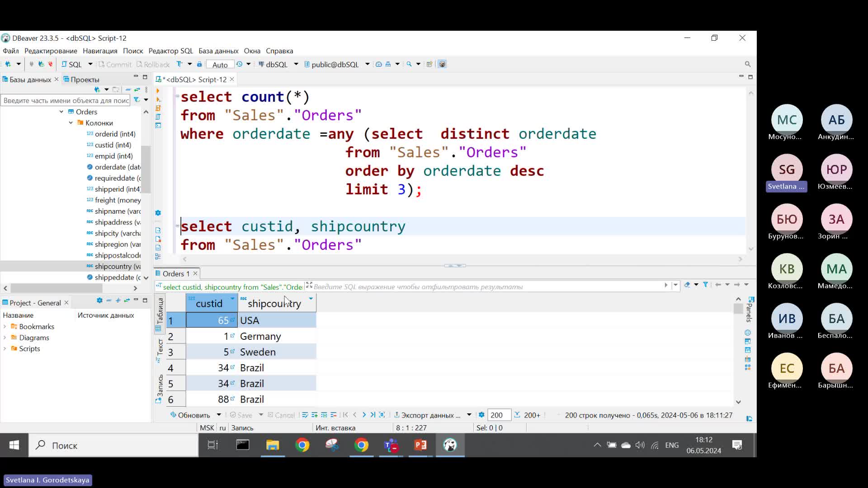Click the database tree vertical scrollbar
The width and height of the screenshot is (868, 488).
click(x=146, y=169)
